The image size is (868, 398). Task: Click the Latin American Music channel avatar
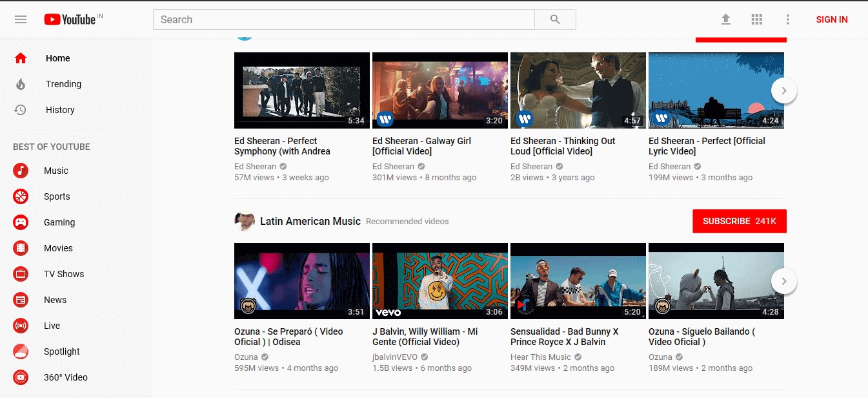pos(244,221)
